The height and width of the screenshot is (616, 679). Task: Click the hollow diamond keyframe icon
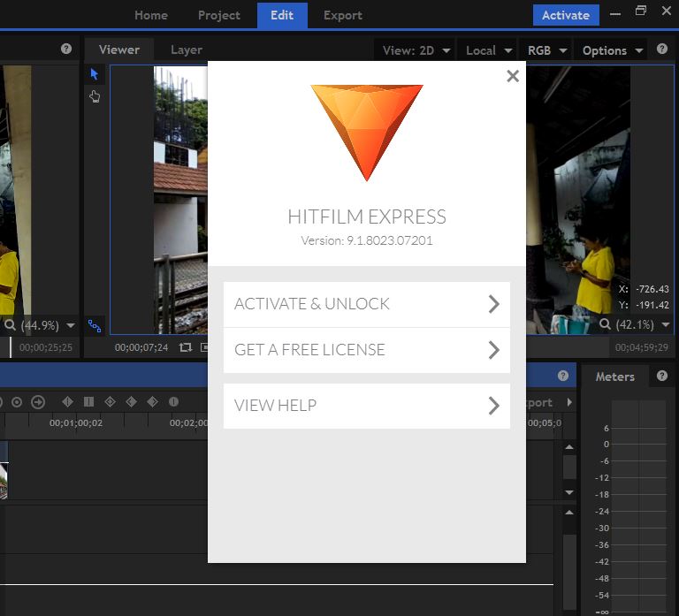click(x=110, y=402)
